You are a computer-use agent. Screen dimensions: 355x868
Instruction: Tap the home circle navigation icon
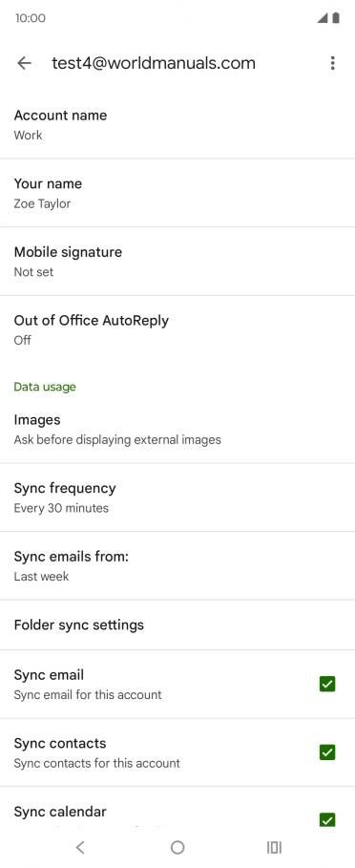pyautogui.click(x=177, y=847)
